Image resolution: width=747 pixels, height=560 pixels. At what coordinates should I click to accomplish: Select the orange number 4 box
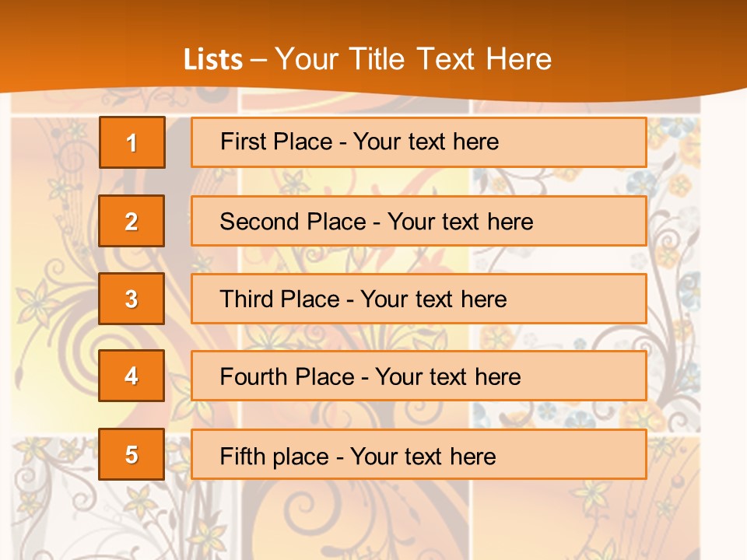point(132,376)
